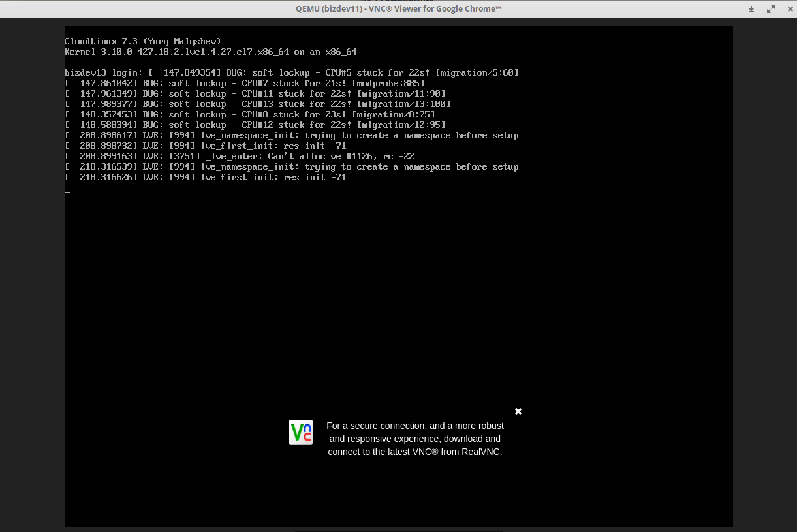Click the CPU#13 soft lockup message

click(x=257, y=104)
